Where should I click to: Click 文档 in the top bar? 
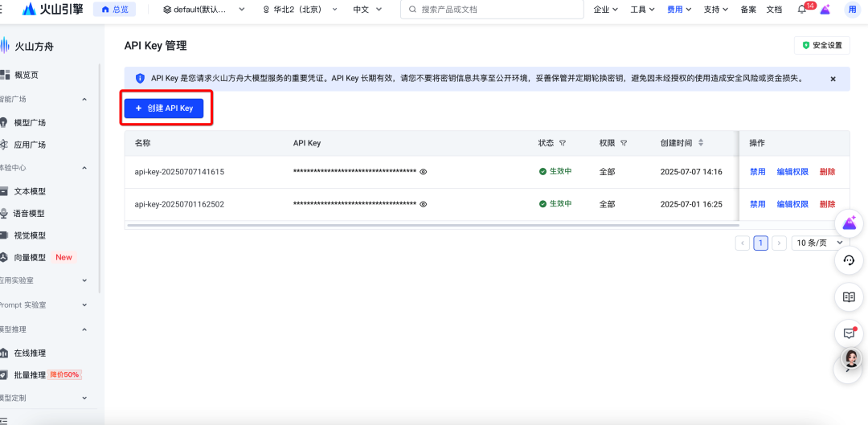click(x=774, y=10)
